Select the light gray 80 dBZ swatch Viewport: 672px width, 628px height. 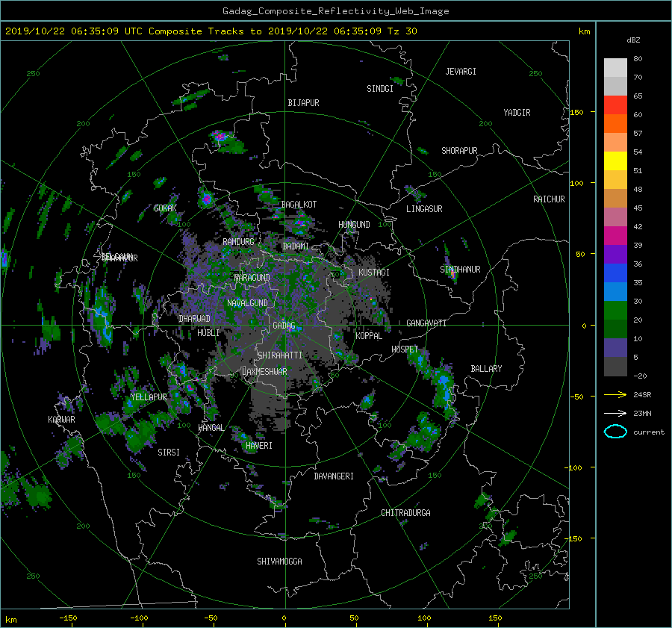click(x=615, y=68)
